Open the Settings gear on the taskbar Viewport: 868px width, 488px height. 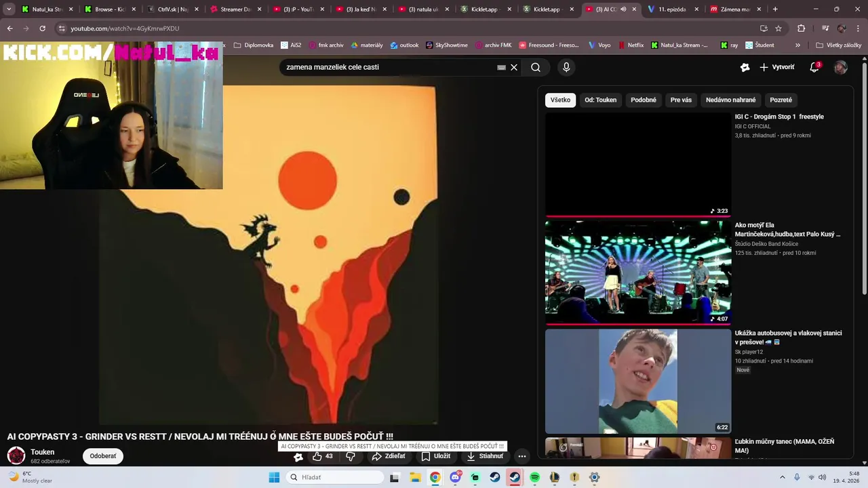[594, 477]
